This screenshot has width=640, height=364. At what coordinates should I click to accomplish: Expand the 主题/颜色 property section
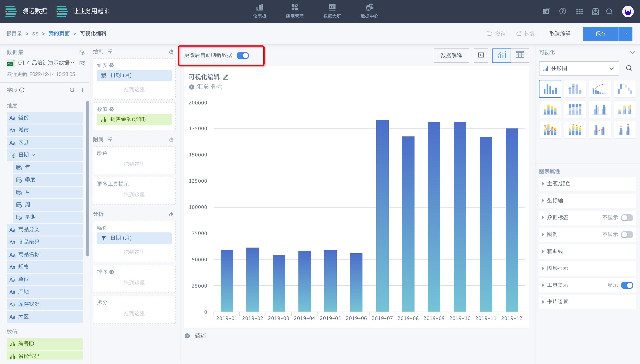point(558,184)
